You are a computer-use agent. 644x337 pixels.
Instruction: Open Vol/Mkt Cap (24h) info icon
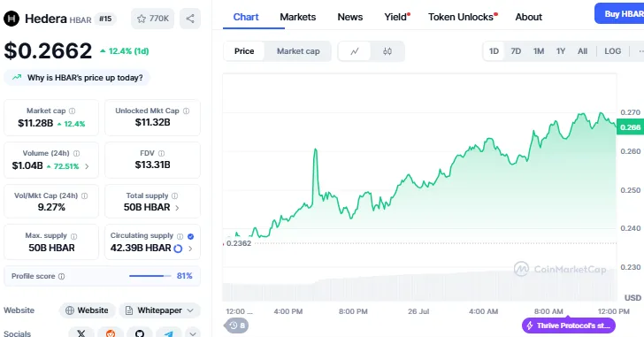[x=85, y=195]
